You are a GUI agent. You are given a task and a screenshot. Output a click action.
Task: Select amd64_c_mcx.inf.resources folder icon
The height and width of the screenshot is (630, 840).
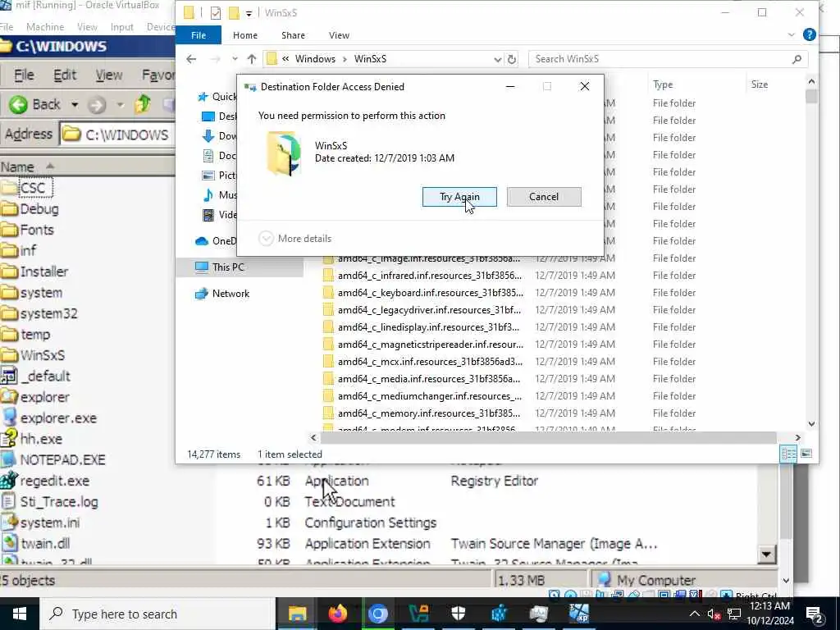[x=328, y=362]
